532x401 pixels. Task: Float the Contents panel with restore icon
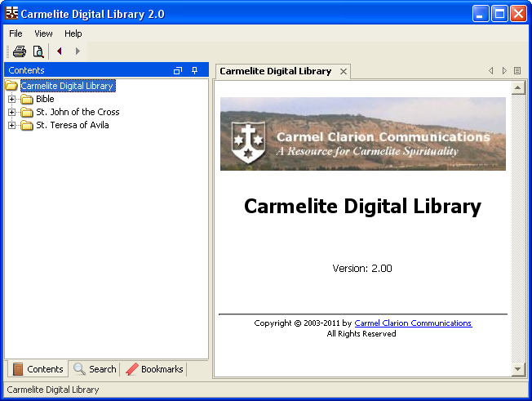[x=178, y=71]
